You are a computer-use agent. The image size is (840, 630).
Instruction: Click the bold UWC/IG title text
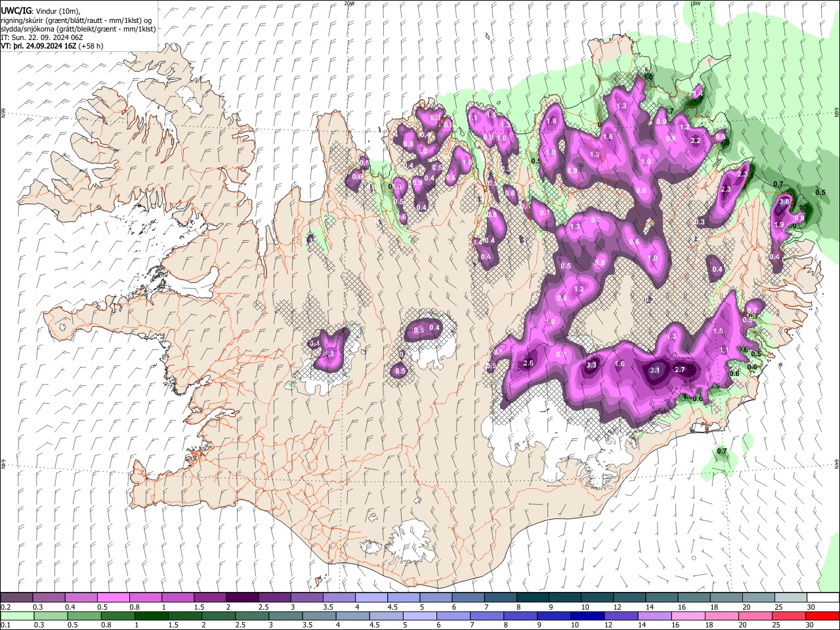[16, 10]
